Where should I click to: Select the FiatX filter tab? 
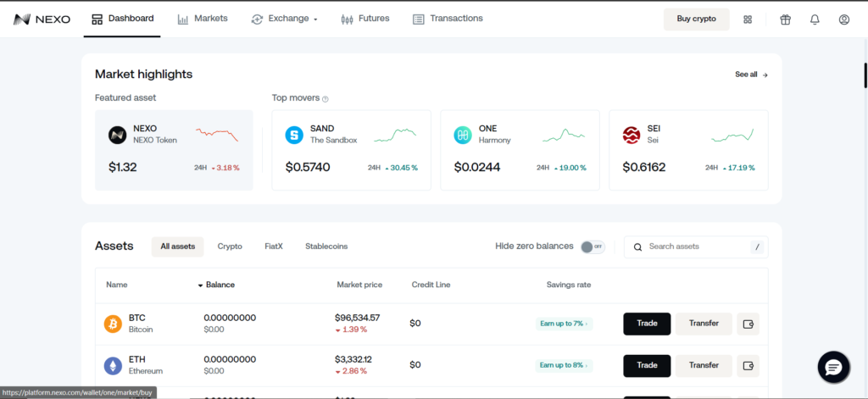(274, 247)
